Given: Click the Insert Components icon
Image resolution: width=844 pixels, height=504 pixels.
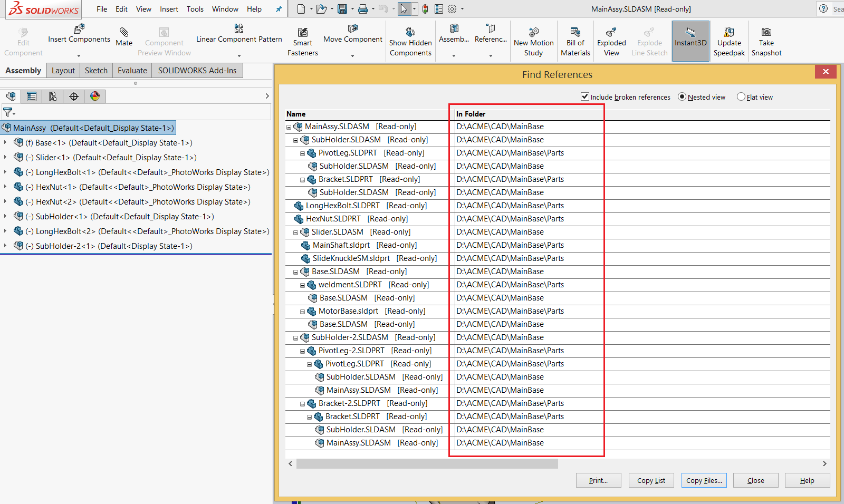Looking at the screenshot, I should point(79,29).
